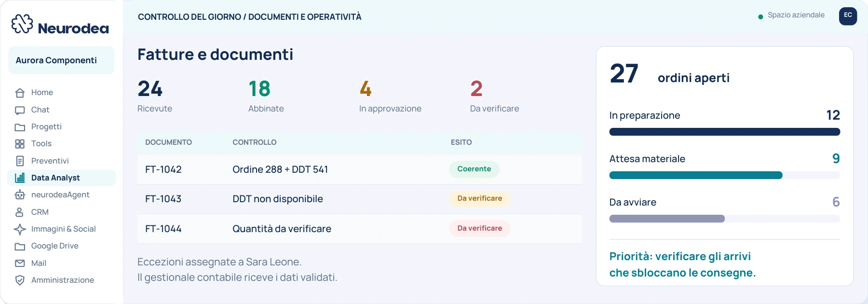
Task: Click the 24 Ricevute counter
Action: (x=155, y=96)
